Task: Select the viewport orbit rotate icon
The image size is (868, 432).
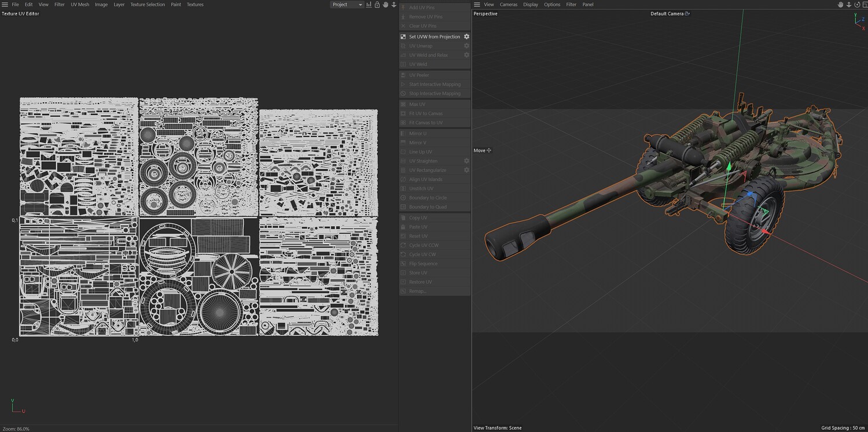Action: 857,5
